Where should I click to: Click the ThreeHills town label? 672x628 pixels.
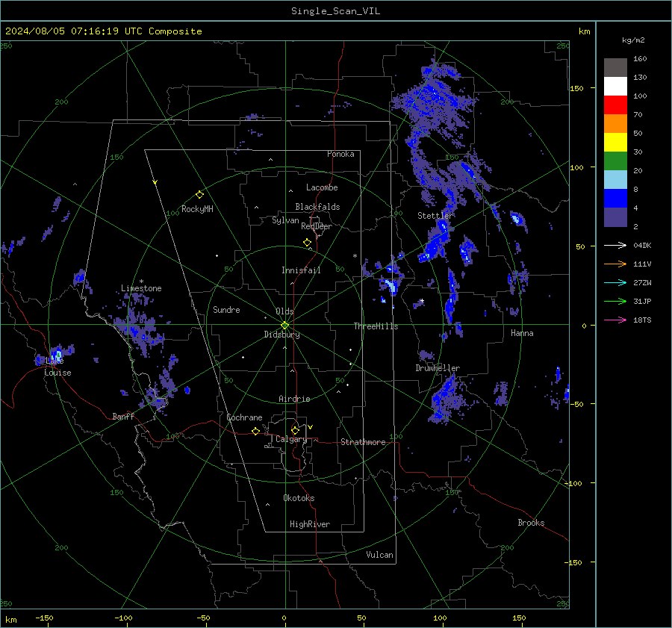(x=376, y=326)
